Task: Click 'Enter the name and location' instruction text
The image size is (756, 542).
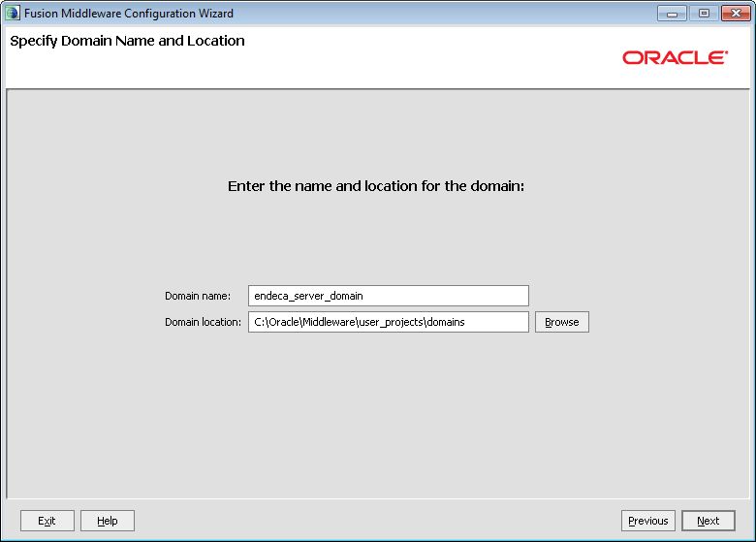Action: click(376, 186)
